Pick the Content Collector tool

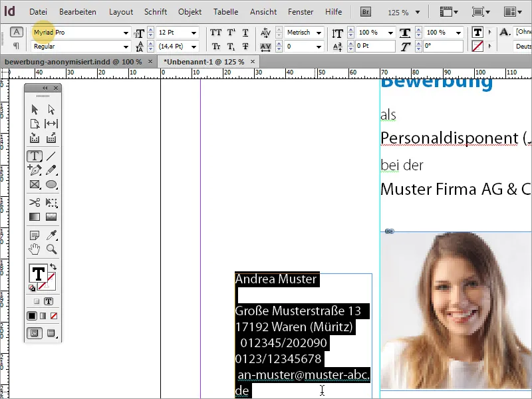coord(35,138)
